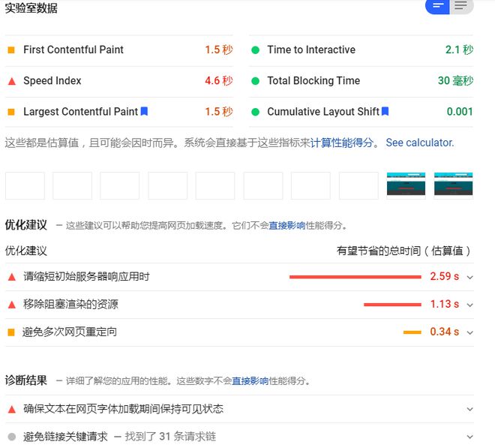
Task: Click the 实验室数据 heading
Action: click(x=31, y=8)
